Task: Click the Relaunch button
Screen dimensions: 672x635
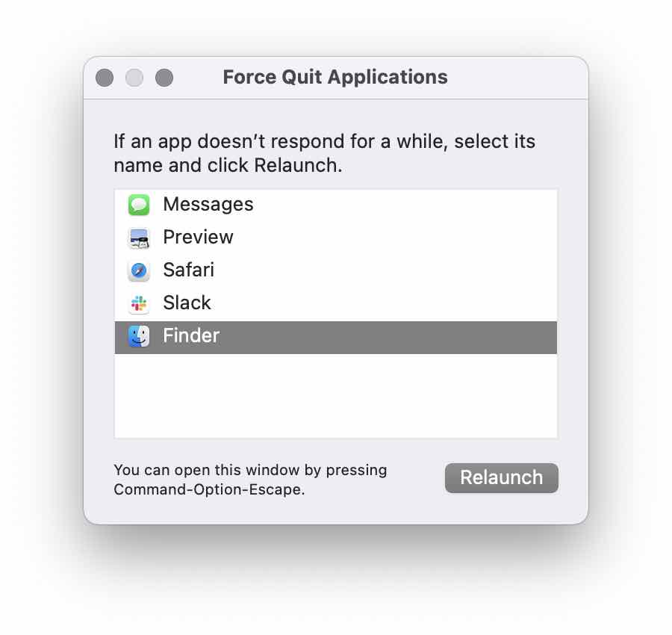Action: (x=502, y=477)
